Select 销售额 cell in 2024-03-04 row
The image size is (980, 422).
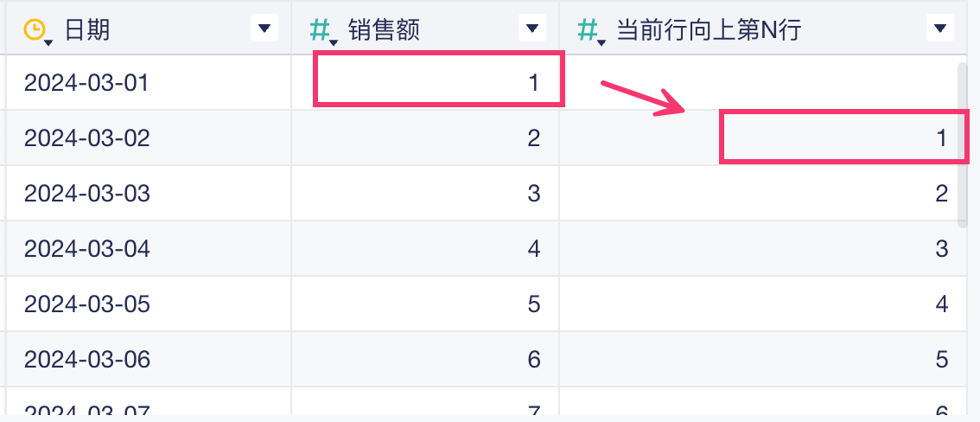point(425,249)
